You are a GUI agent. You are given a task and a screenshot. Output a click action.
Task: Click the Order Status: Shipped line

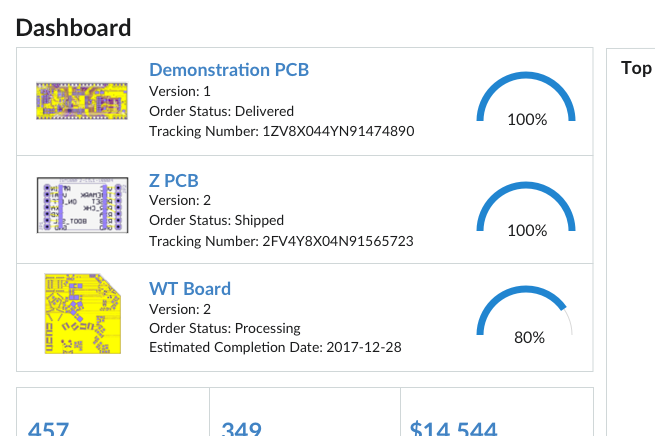click(x=216, y=221)
